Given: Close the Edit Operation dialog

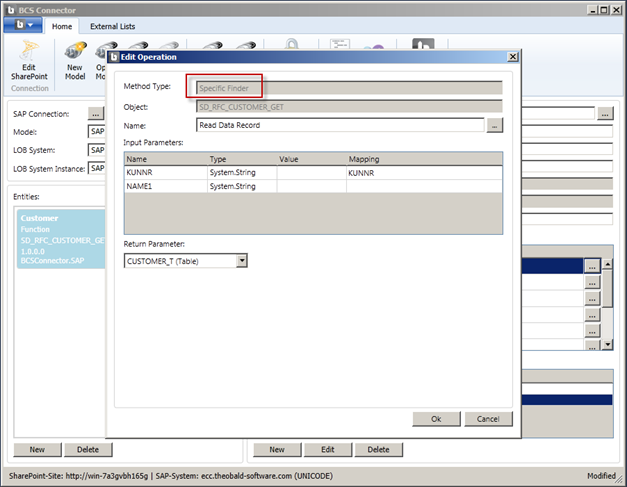Looking at the screenshot, I should click(512, 57).
